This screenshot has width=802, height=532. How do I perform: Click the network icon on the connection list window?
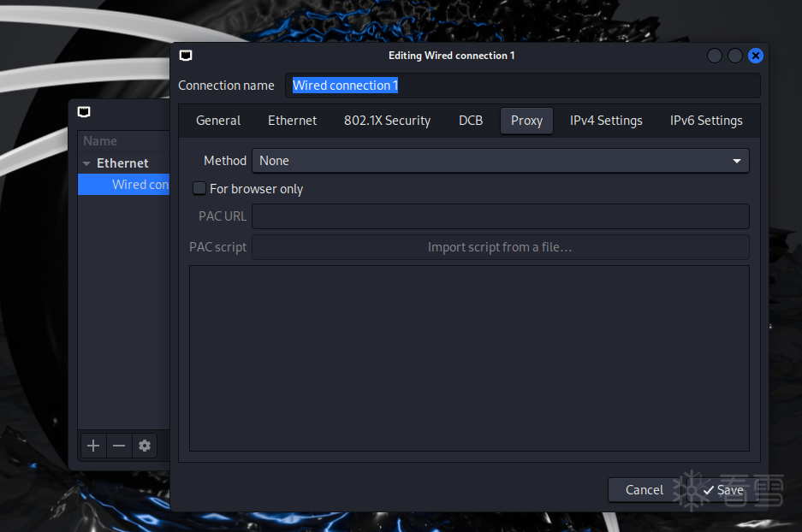83,112
